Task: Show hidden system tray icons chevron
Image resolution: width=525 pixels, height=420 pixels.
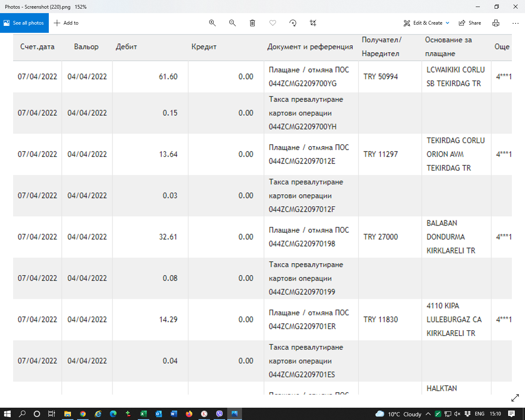Action: (428, 414)
